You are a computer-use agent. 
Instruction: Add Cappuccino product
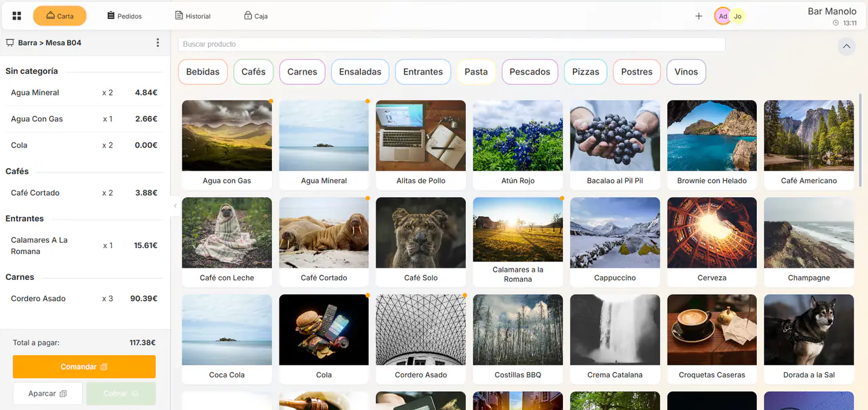(615, 242)
